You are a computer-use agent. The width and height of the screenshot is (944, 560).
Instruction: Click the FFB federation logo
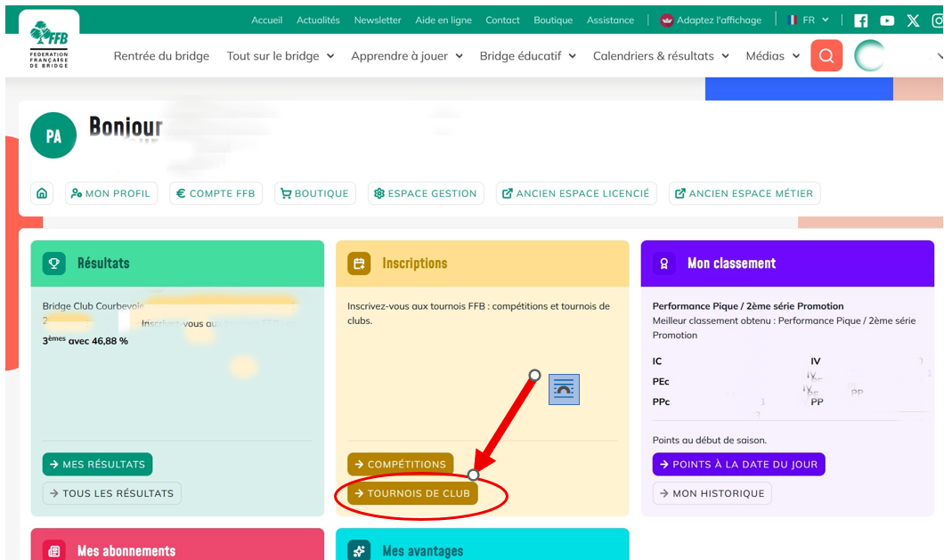[49, 45]
